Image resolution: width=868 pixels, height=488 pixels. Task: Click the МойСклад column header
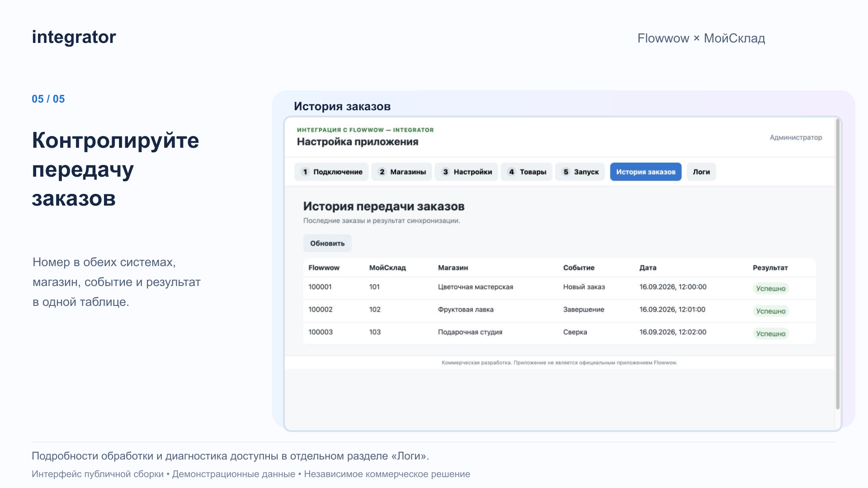[387, 267]
